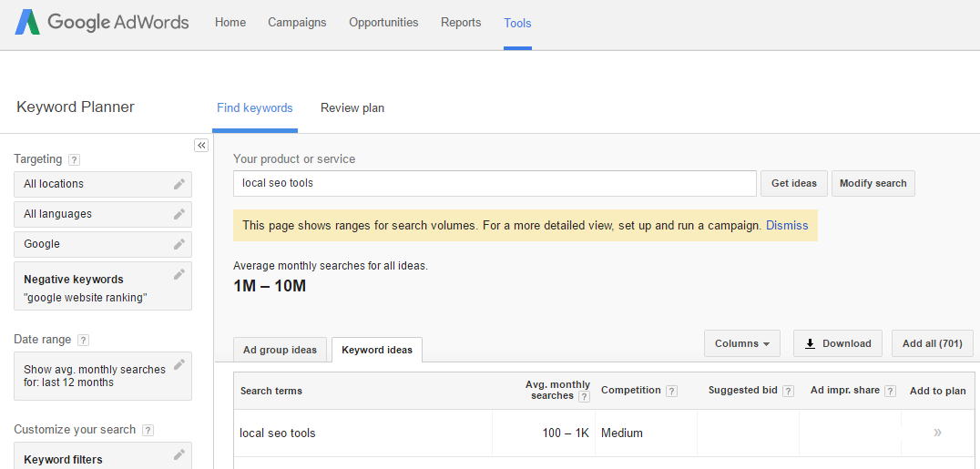Edit All locations targeting
This screenshot has height=469, width=980.
point(179,184)
